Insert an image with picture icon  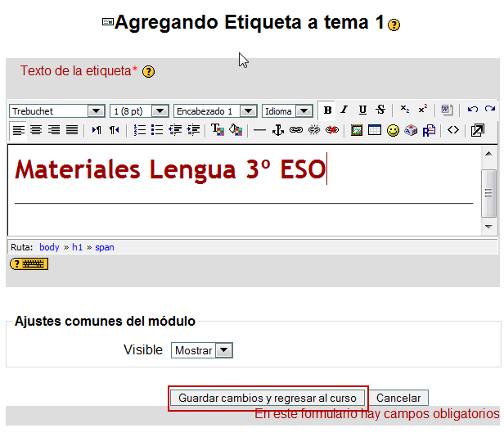coord(357,130)
